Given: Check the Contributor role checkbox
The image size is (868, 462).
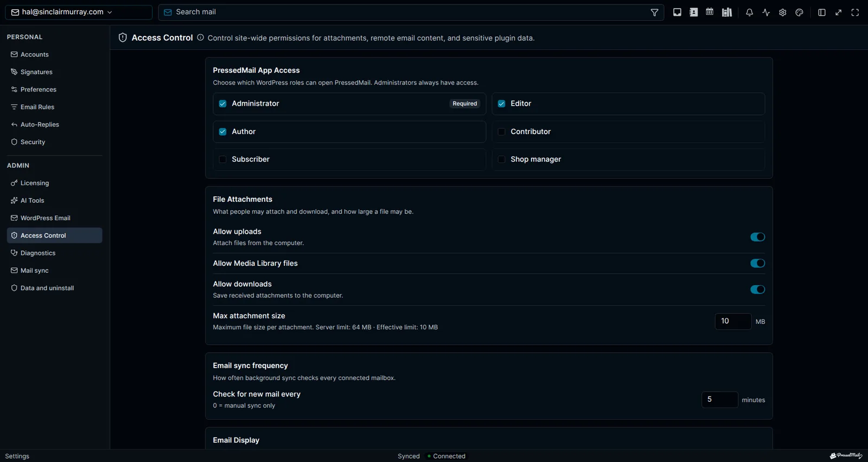Looking at the screenshot, I should [x=501, y=132].
